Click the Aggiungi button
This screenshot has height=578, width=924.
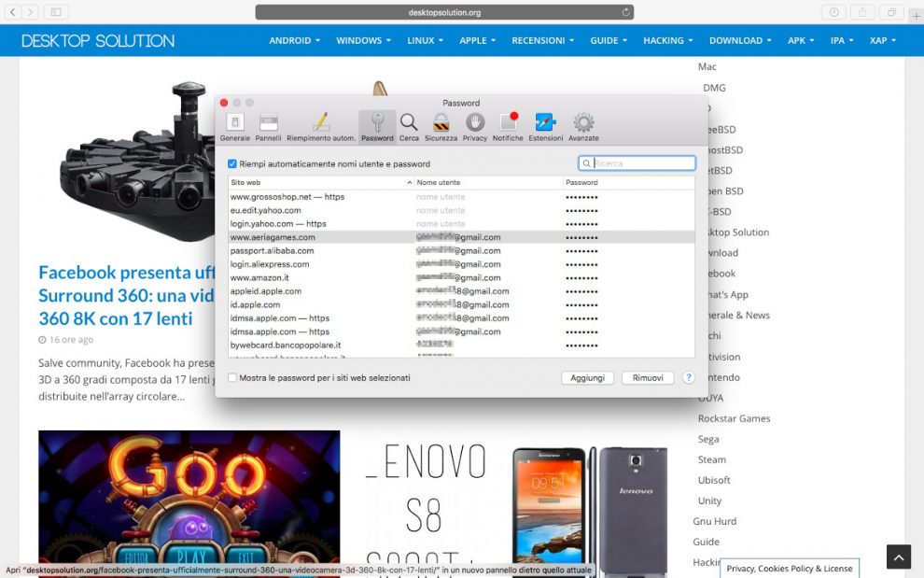(x=587, y=377)
